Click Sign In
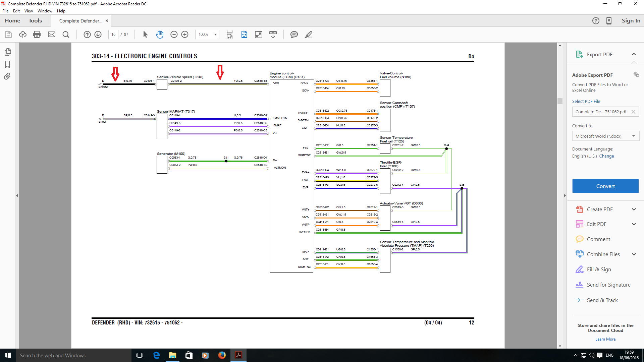The image size is (644, 362). click(x=631, y=21)
